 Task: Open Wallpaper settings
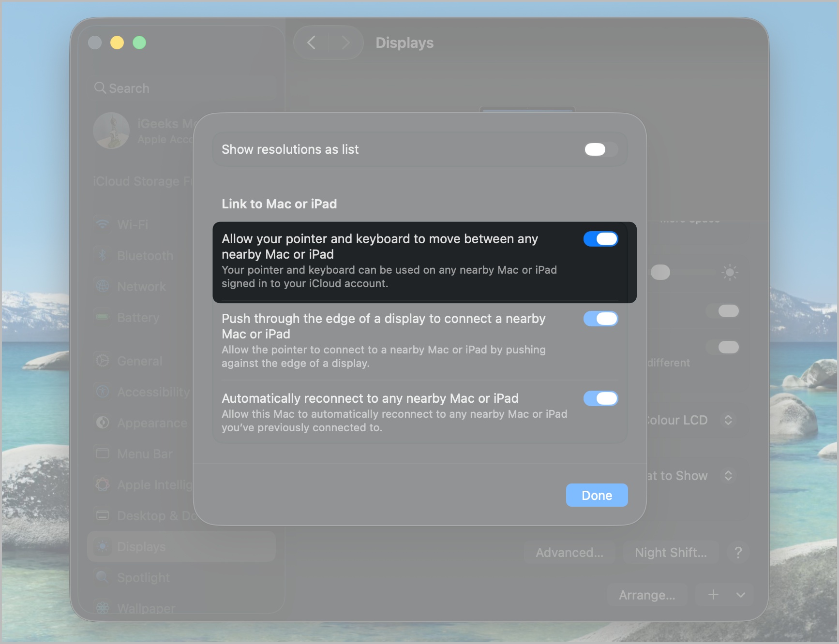[x=145, y=608]
